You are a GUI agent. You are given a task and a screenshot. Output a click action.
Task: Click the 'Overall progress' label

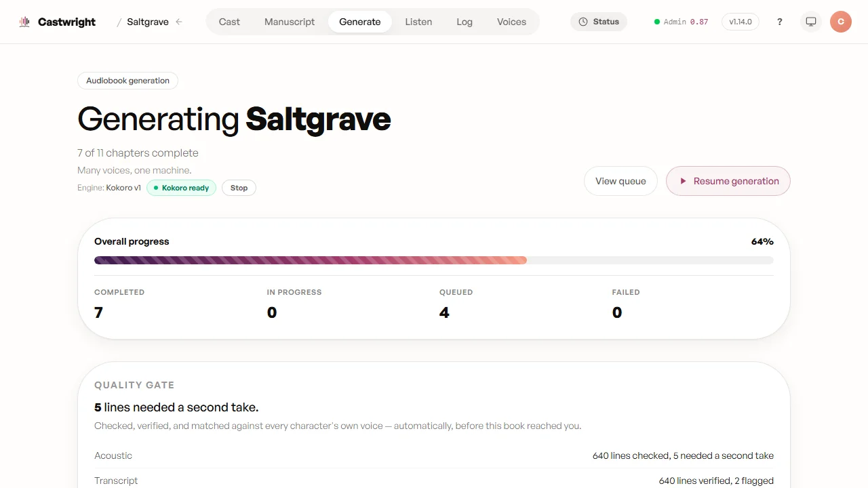point(132,241)
